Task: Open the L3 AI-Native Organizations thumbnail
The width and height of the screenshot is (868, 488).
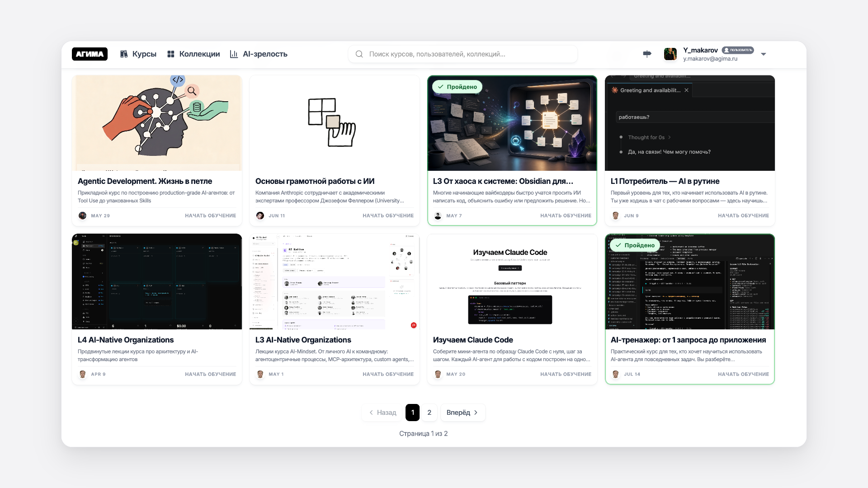Action: (335, 282)
